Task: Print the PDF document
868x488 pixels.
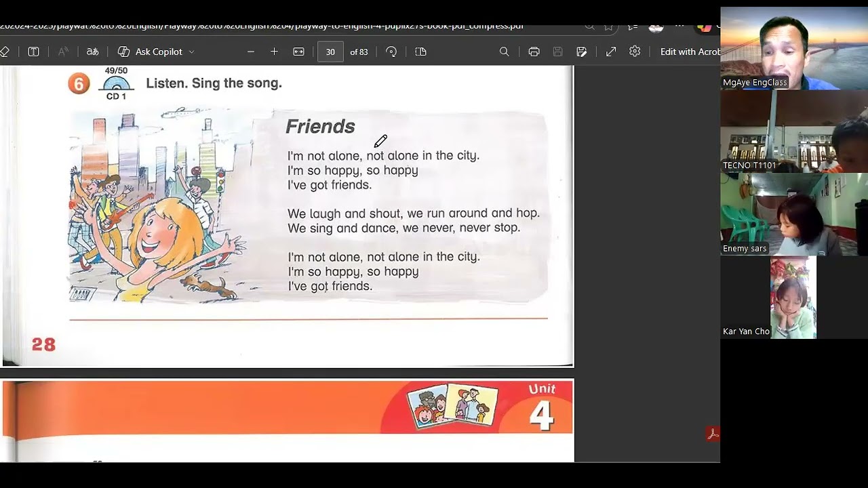Action: pyautogui.click(x=534, y=52)
